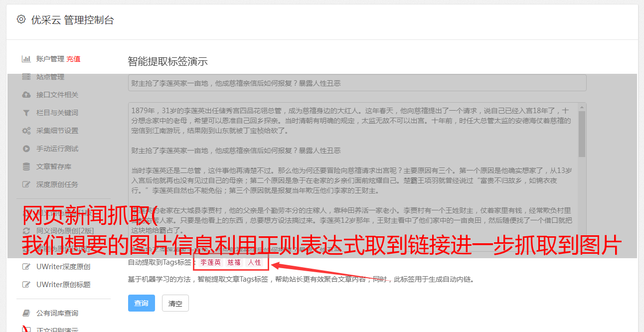644x332 pixels.
Task: Open the UWriter深度原创 menu item
Action: click(63, 267)
